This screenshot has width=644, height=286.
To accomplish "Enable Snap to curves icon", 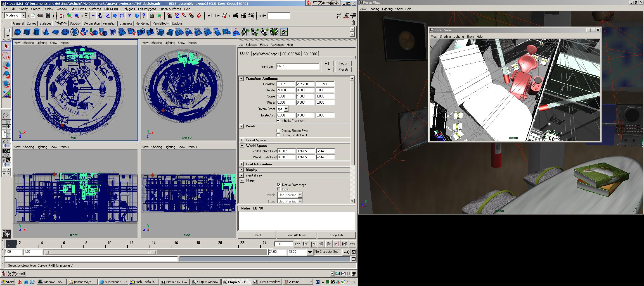I will pyautogui.click(x=177, y=16).
